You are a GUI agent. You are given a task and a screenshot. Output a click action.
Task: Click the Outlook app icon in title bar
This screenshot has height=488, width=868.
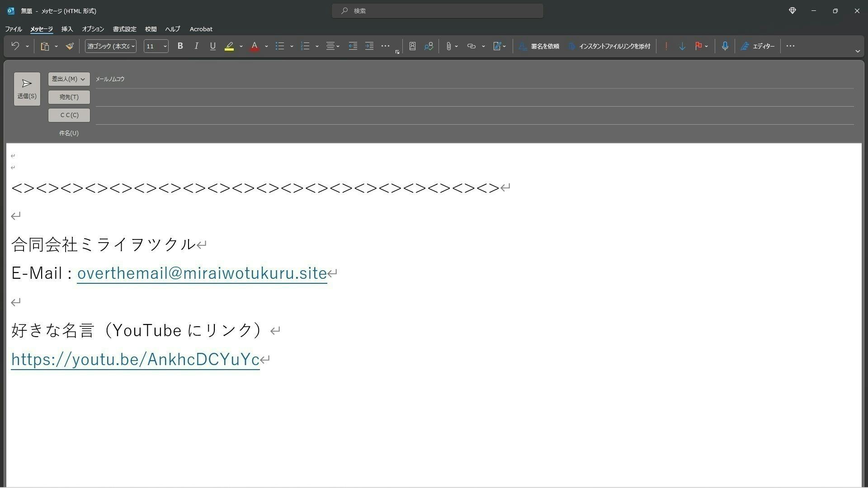11,11
